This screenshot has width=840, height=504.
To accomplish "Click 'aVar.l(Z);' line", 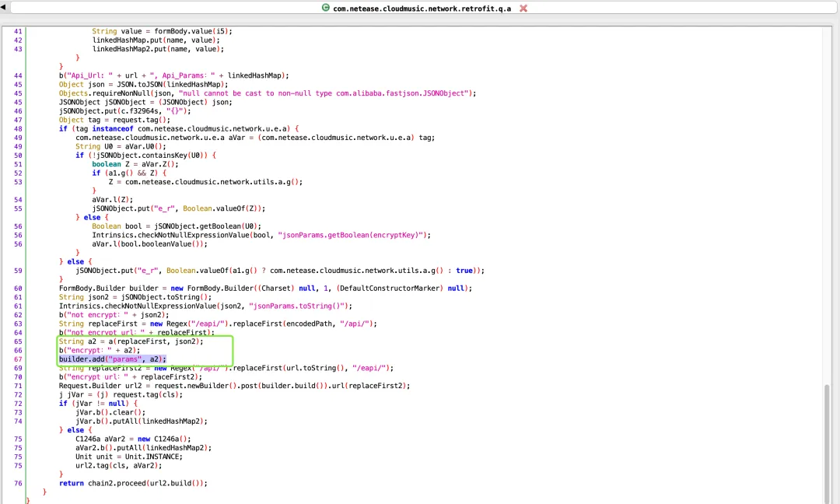I will click(x=113, y=199).
